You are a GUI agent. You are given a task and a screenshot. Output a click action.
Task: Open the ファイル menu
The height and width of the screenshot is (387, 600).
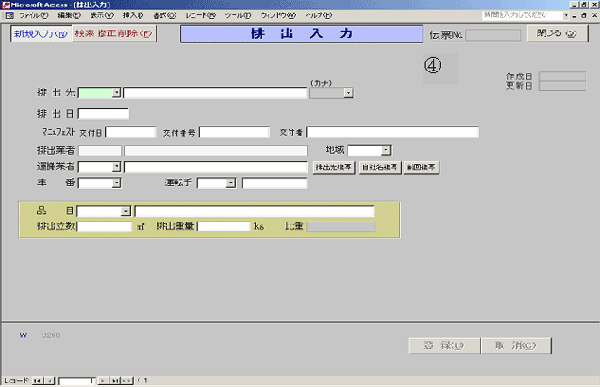pos(34,16)
